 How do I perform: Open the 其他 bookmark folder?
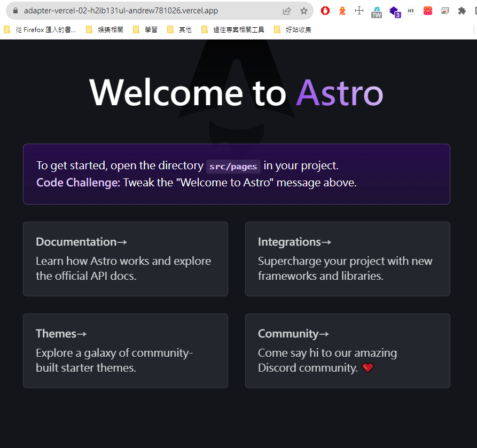pos(179,29)
